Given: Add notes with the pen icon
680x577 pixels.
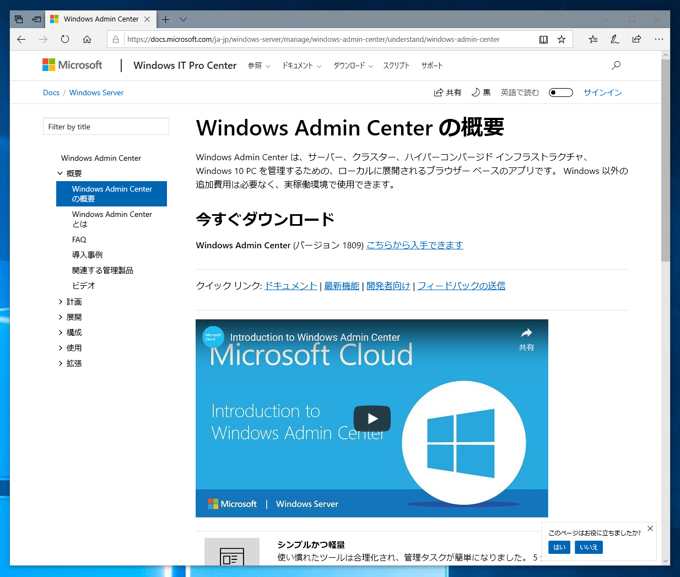Looking at the screenshot, I should (x=615, y=39).
